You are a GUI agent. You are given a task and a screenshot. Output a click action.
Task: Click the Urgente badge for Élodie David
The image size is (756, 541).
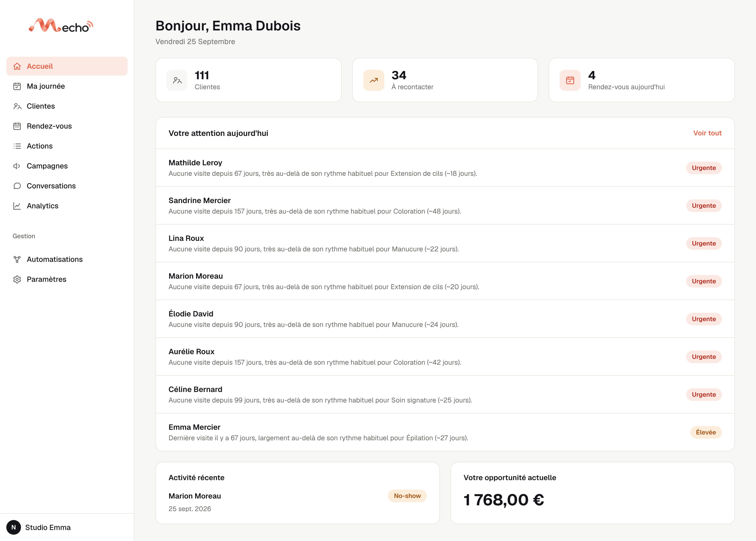pos(704,319)
